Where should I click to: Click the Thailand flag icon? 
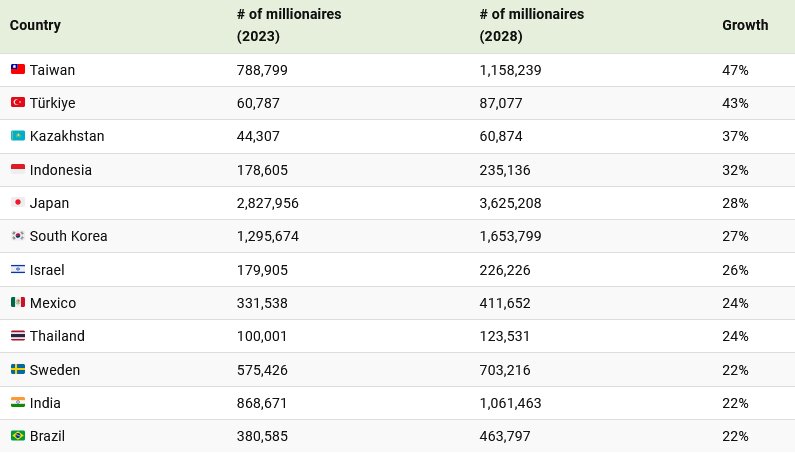pyautogui.click(x=17, y=336)
